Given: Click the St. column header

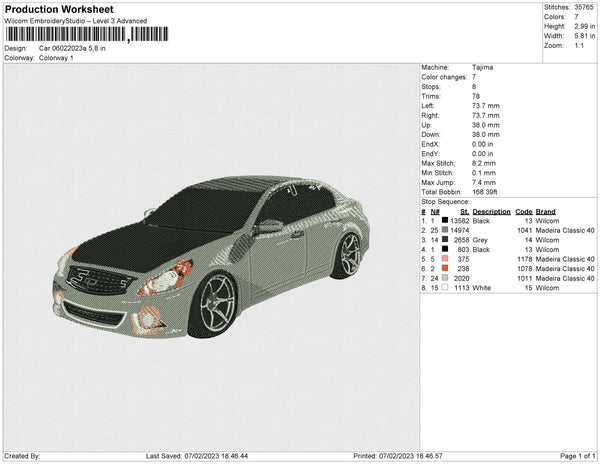Looking at the screenshot, I should click(x=464, y=212).
